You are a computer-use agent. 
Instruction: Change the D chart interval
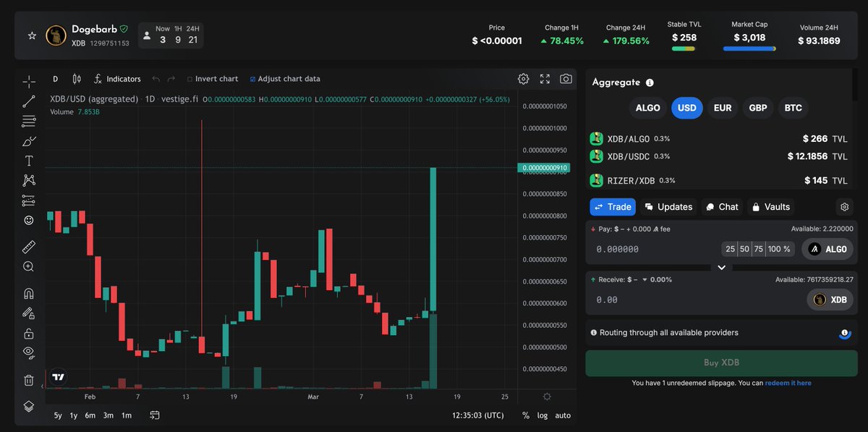(x=55, y=79)
